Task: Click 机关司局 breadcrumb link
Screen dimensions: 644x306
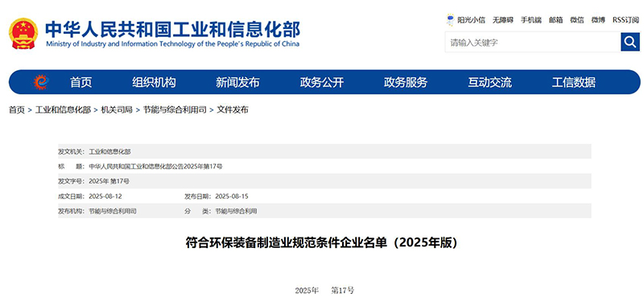Action: [x=117, y=110]
